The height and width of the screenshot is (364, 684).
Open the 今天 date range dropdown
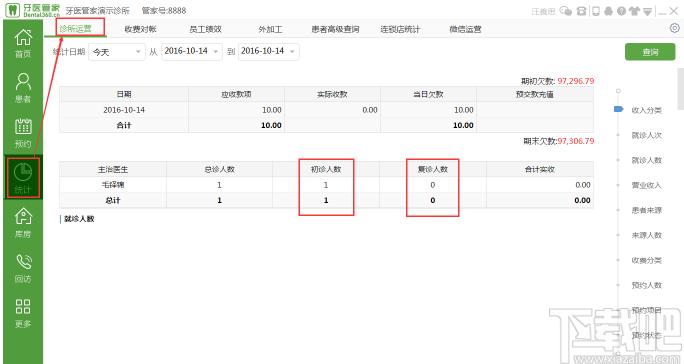117,52
